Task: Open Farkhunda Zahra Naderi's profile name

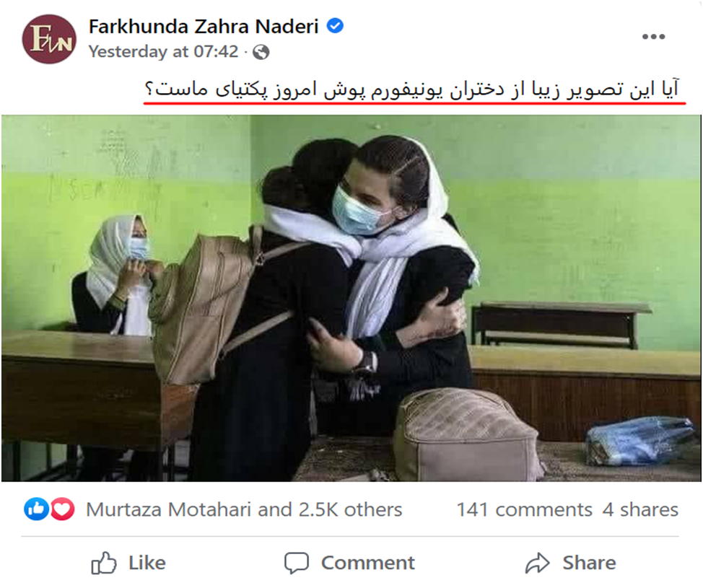Action: (x=204, y=27)
